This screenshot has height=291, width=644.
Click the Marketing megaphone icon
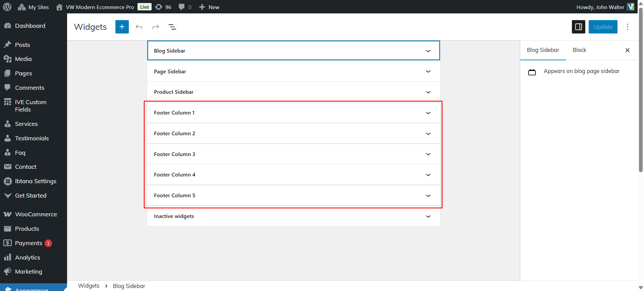point(7,272)
